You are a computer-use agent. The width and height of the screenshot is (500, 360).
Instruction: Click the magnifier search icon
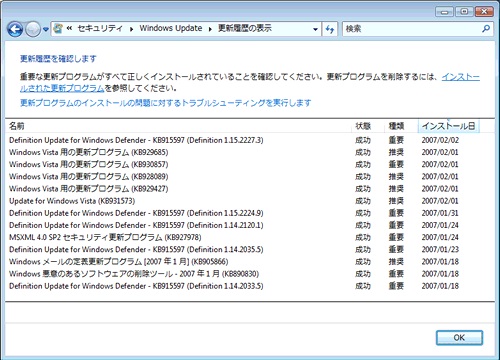tap(486, 29)
